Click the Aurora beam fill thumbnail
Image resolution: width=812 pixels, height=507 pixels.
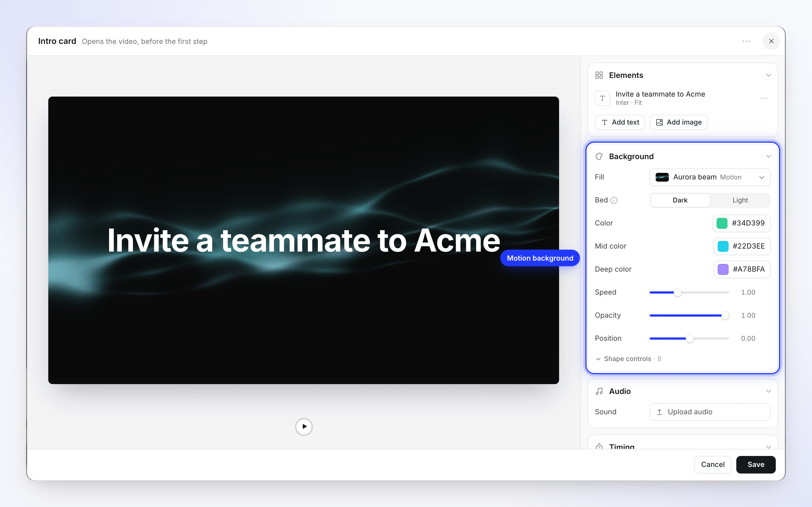[x=662, y=177]
